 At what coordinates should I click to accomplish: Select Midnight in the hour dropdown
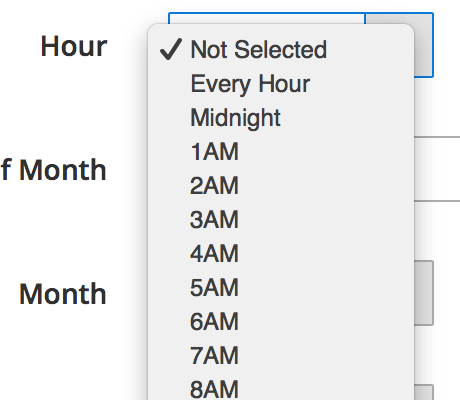click(281, 118)
